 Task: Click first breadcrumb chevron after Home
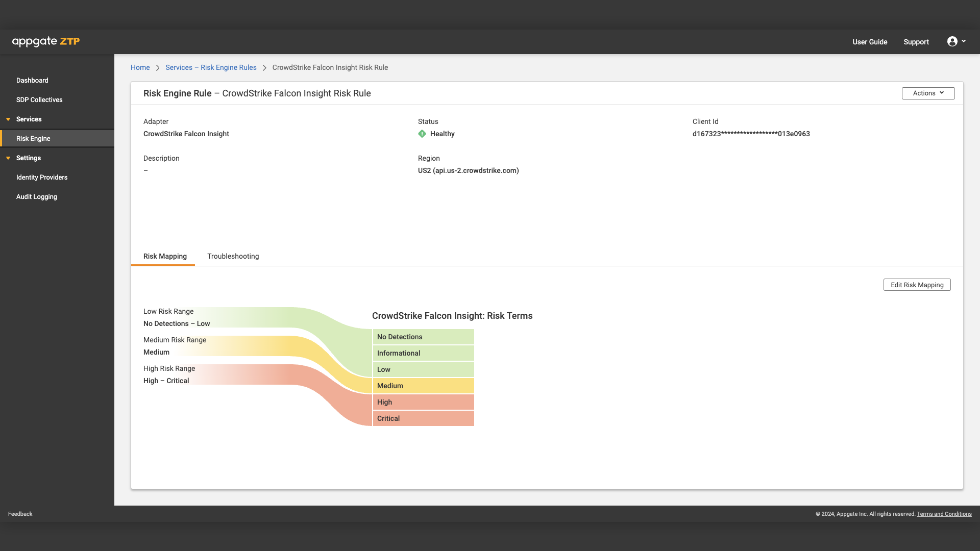click(158, 68)
